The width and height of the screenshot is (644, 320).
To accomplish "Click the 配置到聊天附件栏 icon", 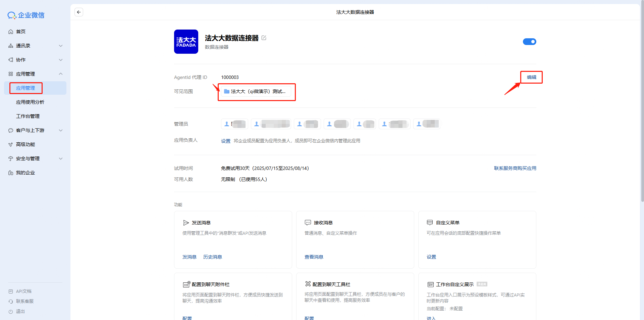I will [x=186, y=284].
